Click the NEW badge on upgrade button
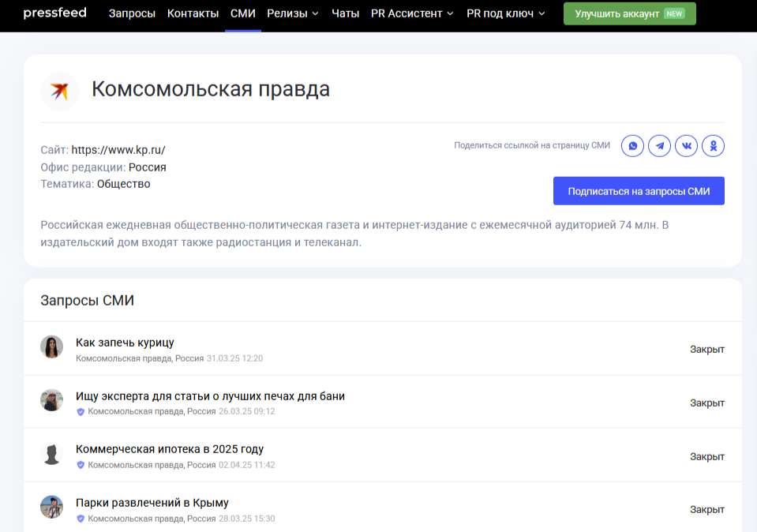Image resolution: width=757 pixels, height=532 pixels. pyautogui.click(x=674, y=13)
